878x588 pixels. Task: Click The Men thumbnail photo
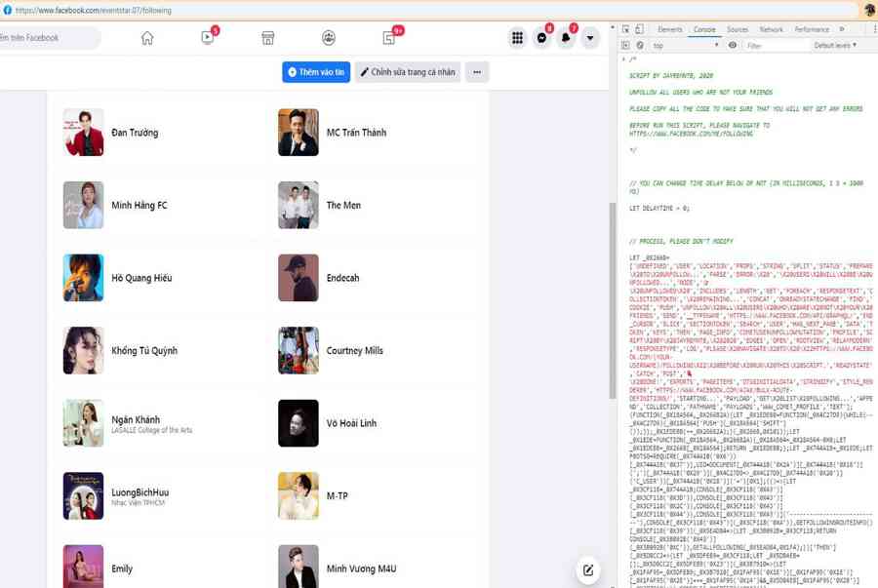(299, 206)
